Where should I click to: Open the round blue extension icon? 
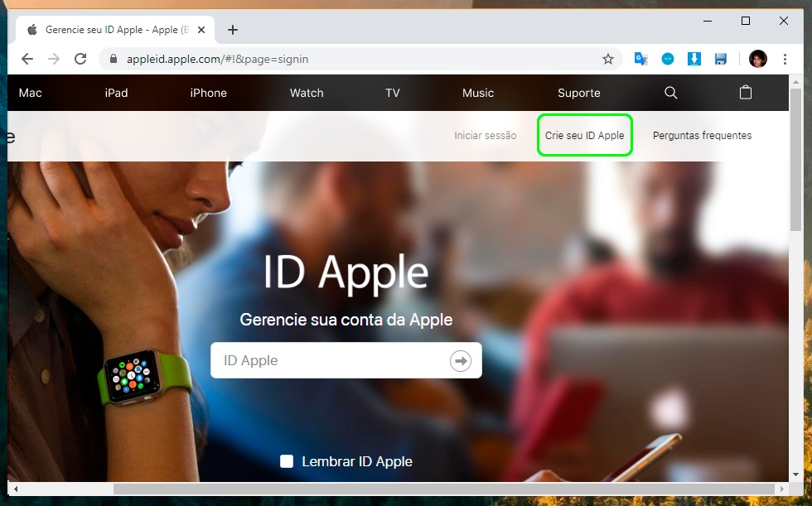click(x=668, y=59)
